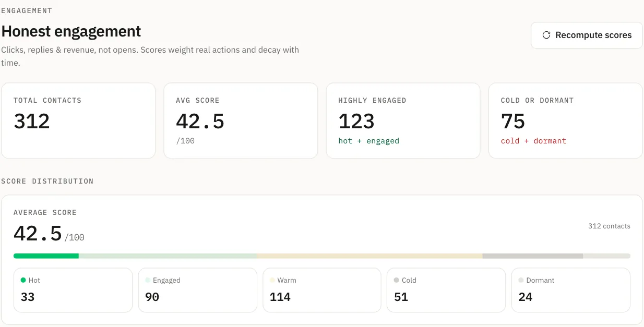Click the Warm count 114

click(x=280, y=297)
